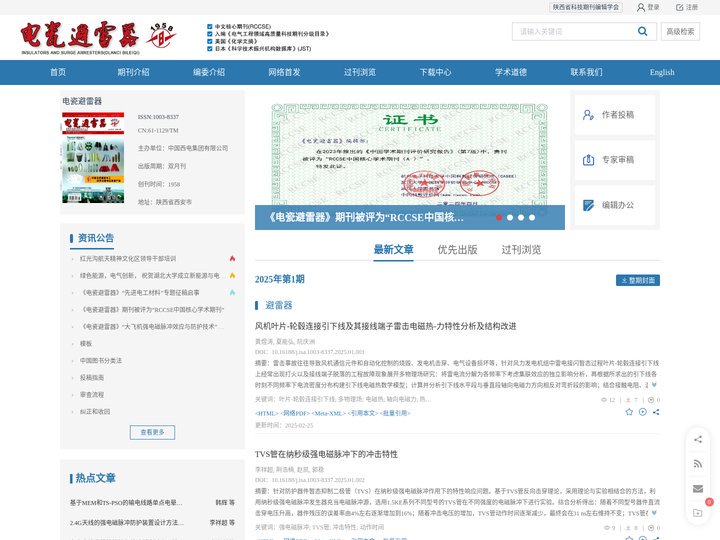
Task: Share the 风机叶片 article via share icon
Action: click(x=656, y=412)
